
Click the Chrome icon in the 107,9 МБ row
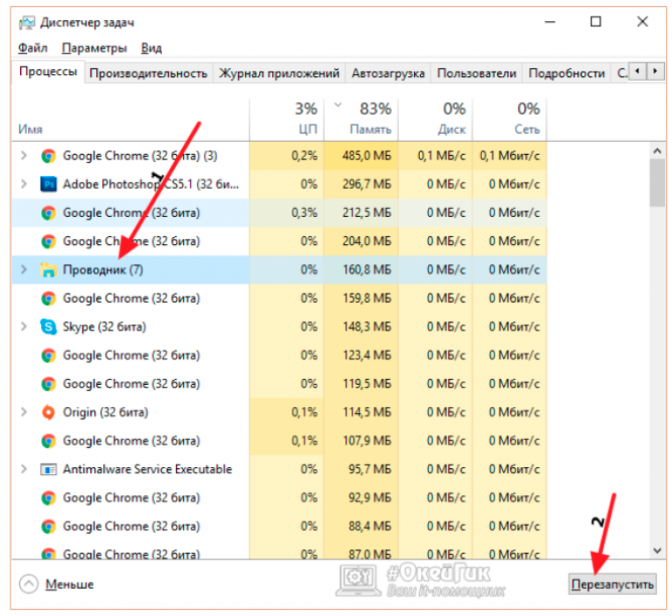(48, 441)
